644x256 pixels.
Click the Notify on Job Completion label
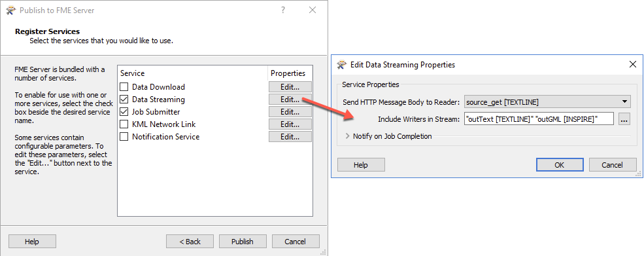(392, 136)
